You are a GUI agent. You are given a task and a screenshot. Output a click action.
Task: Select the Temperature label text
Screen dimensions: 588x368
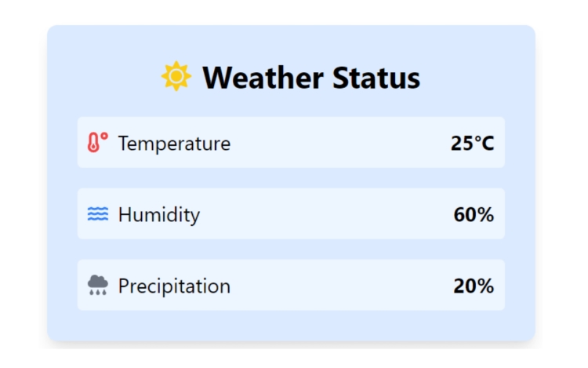tap(174, 144)
